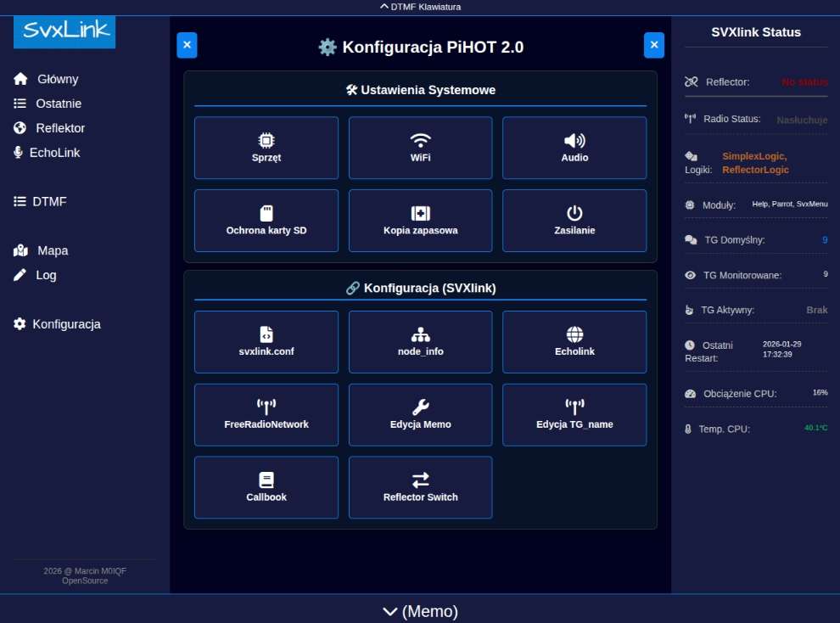Open the Reflector Switch tile
Viewport: 840px width, 623px height.
(x=420, y=487)
